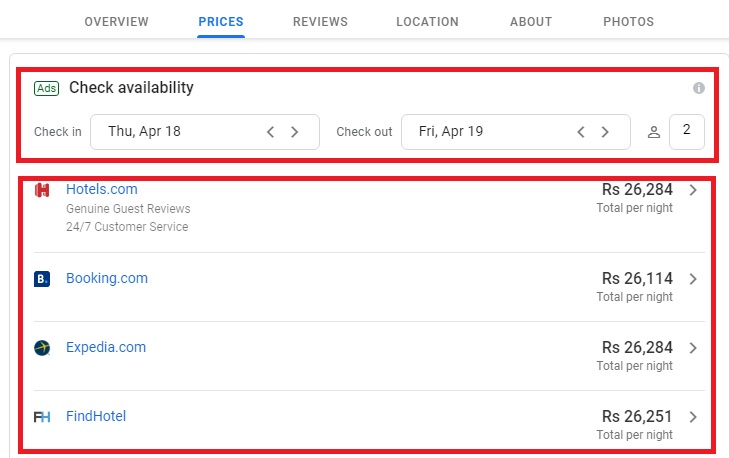Open the Booking.com link
The height and width of the screenshot is (458, 729).
pyautogui.click(x=107, y=278)
